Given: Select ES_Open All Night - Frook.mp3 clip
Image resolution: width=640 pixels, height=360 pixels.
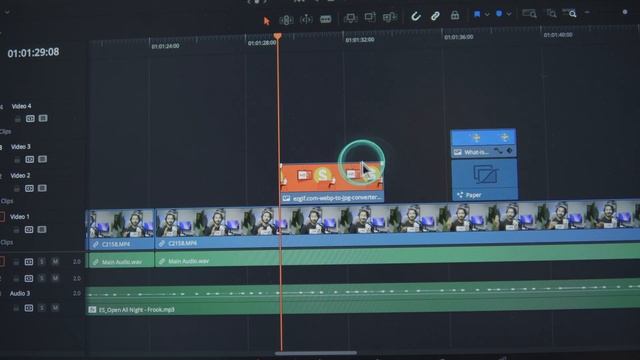Looking at the screenshot, I should click(363, 297).
